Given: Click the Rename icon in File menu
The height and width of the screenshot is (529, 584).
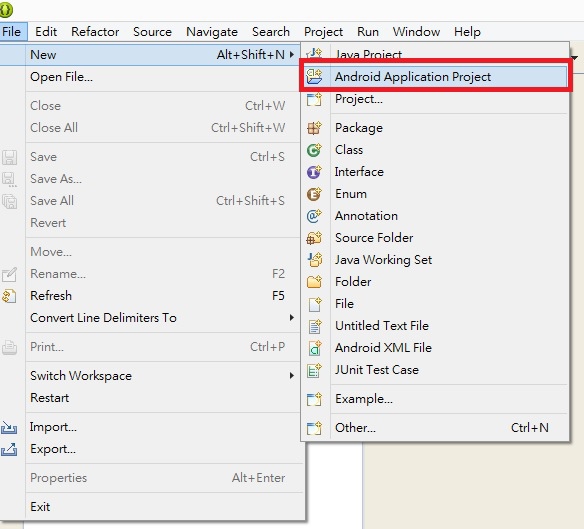Looking at the screenshot, I should (x=9, y=274).
